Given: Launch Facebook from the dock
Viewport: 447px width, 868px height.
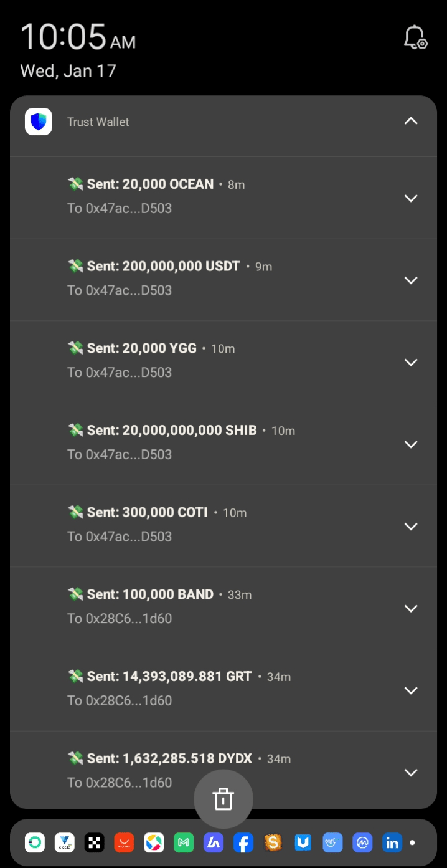Looking at the screenshot, I should tap(243, 842).
